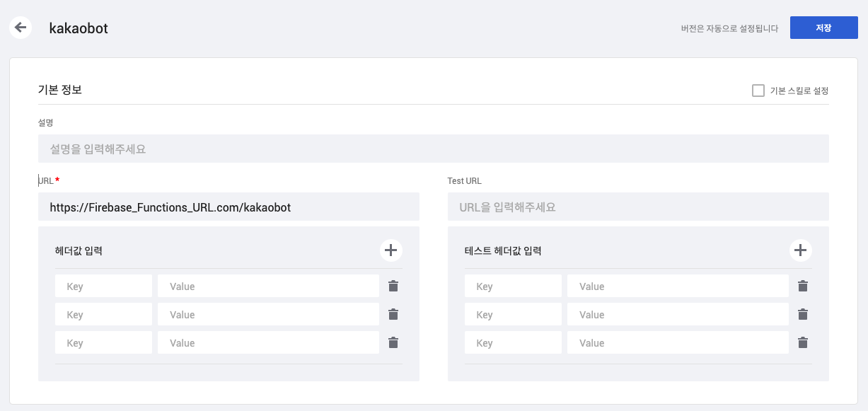
Task: Delete the first test header row under 테스트 헤더값 입력
Action: coord(803,286)
